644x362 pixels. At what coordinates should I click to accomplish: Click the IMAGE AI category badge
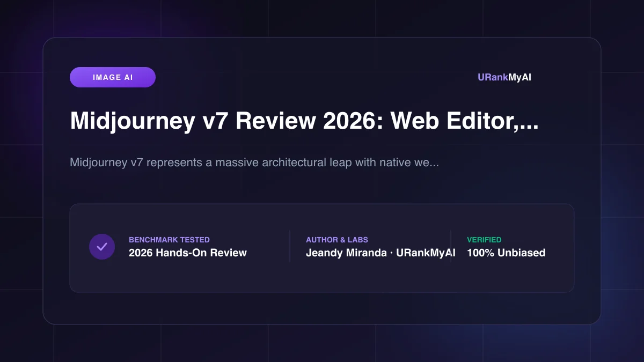(113, 77)
